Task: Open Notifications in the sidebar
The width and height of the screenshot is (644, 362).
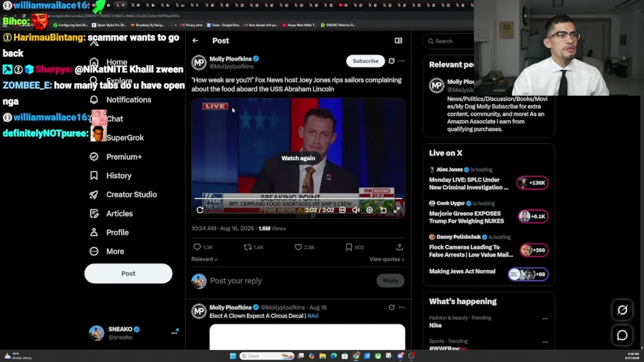Action: pyautogui.click(x=120, y=100)
